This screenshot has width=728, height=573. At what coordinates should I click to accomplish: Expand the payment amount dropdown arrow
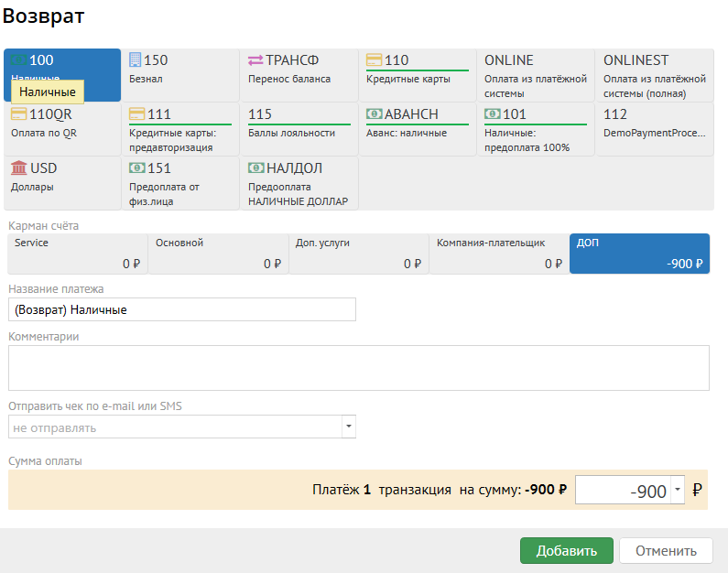pyautogui.click(x=677, y=491)
